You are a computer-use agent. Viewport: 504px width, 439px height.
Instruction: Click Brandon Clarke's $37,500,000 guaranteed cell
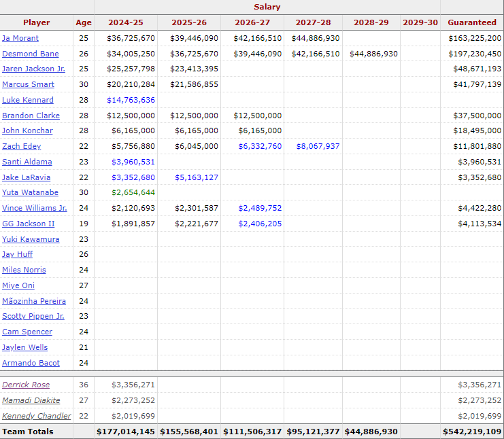(477, 116)
